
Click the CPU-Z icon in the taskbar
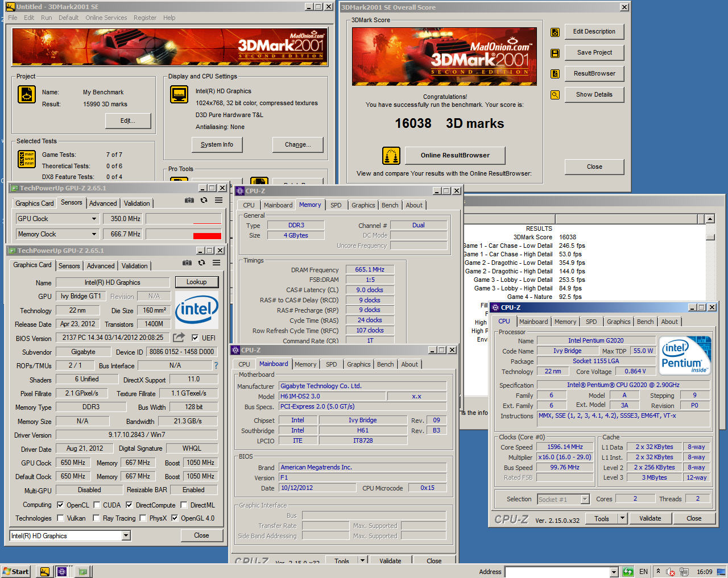pyautogui.click(x=62, y=571)
